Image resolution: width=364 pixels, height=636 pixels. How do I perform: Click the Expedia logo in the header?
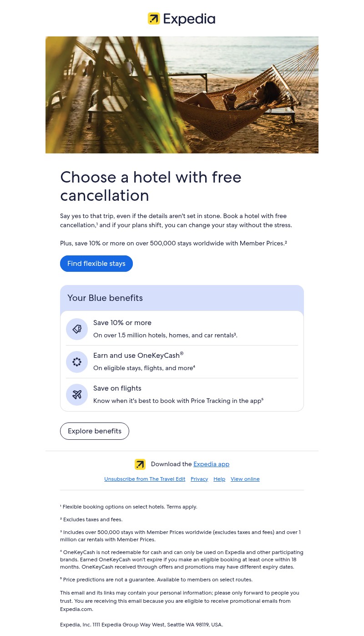[x=182, y=19]
